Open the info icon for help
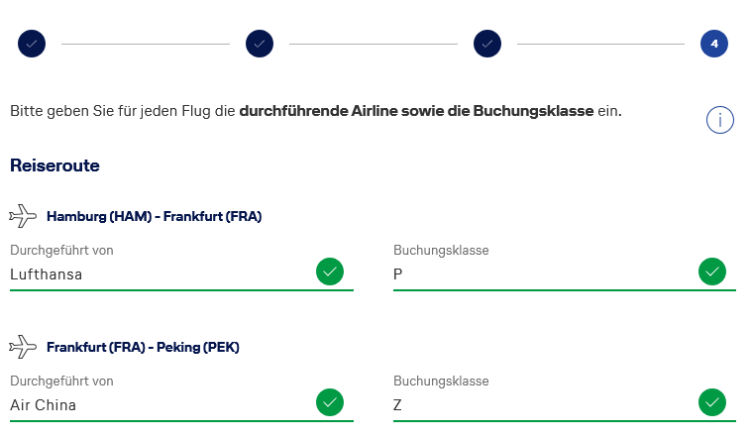This screenshot has height=437, width=750. tap(719, 120)
